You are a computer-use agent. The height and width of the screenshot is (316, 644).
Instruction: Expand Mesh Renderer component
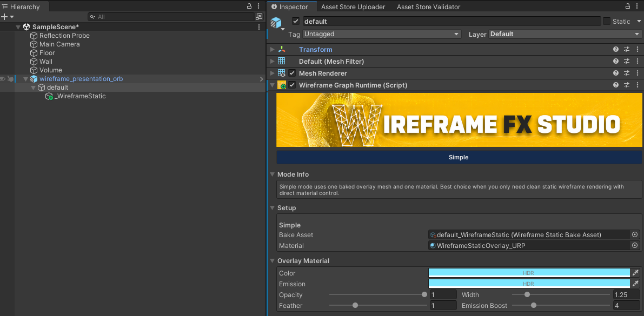[272, 73]
